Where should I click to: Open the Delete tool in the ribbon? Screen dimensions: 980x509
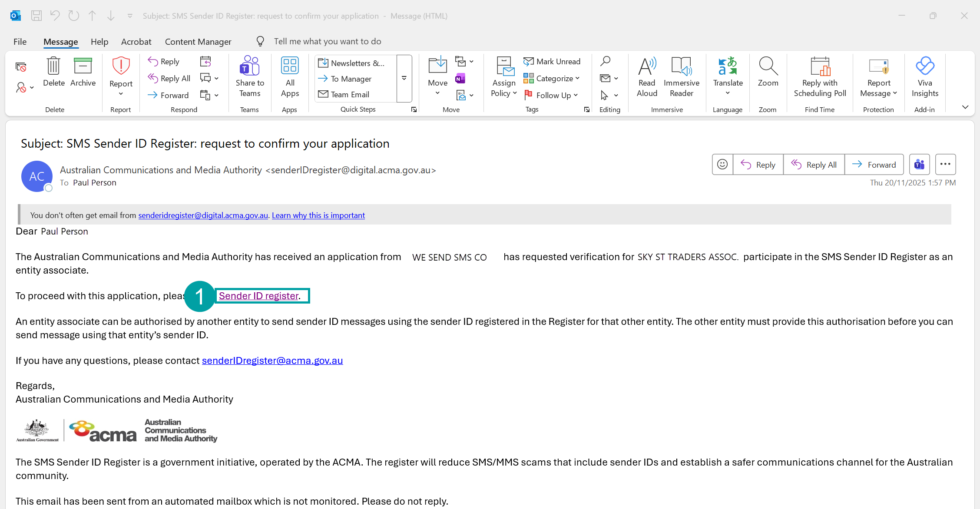point(53,74)
